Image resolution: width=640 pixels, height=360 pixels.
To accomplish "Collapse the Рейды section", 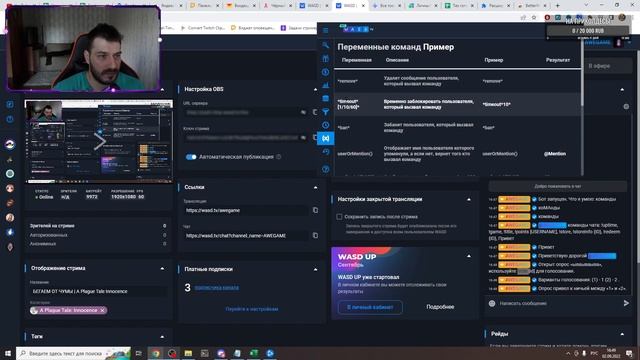I will (622, 334).
